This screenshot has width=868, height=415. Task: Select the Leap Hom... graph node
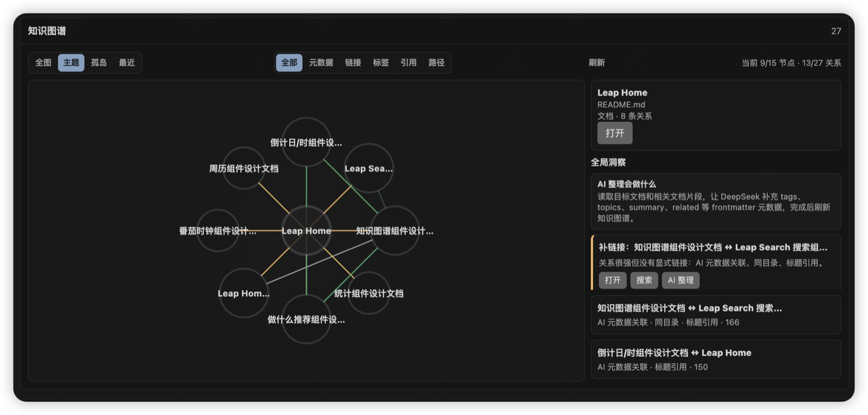click(244, 293)
